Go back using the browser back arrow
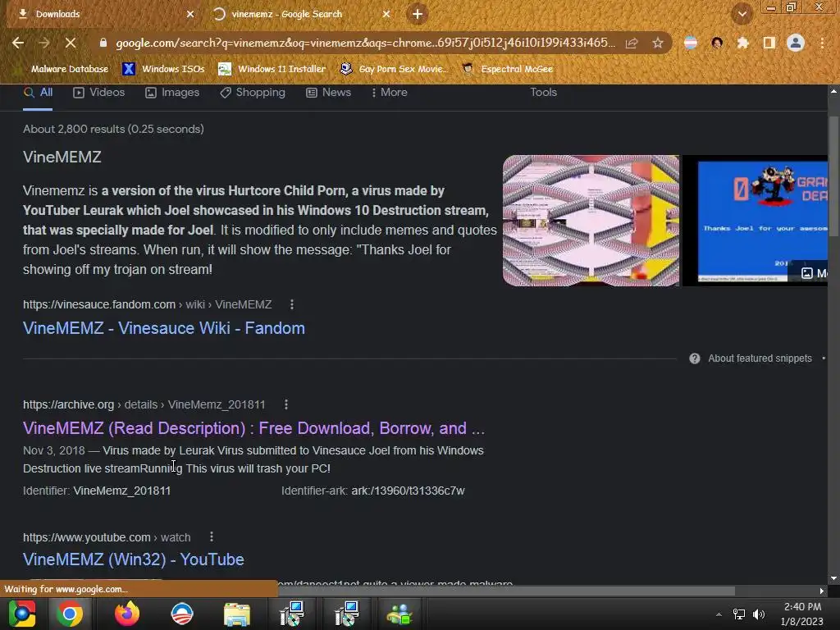The width and height of the screenshot is (840, 630). (x=18, y=43)
